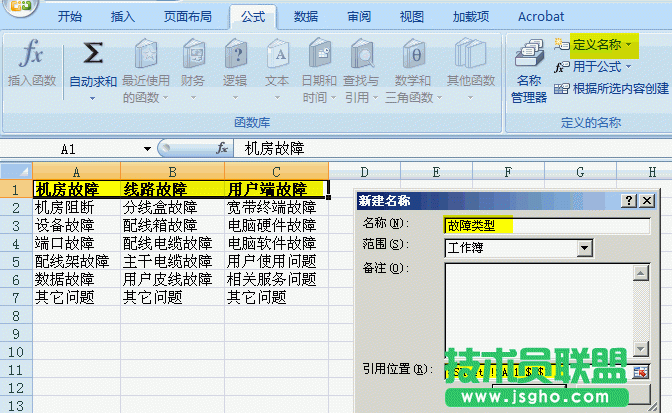
Task: Open the Scope (范围) workbook combo box
Action: (519, 248)
